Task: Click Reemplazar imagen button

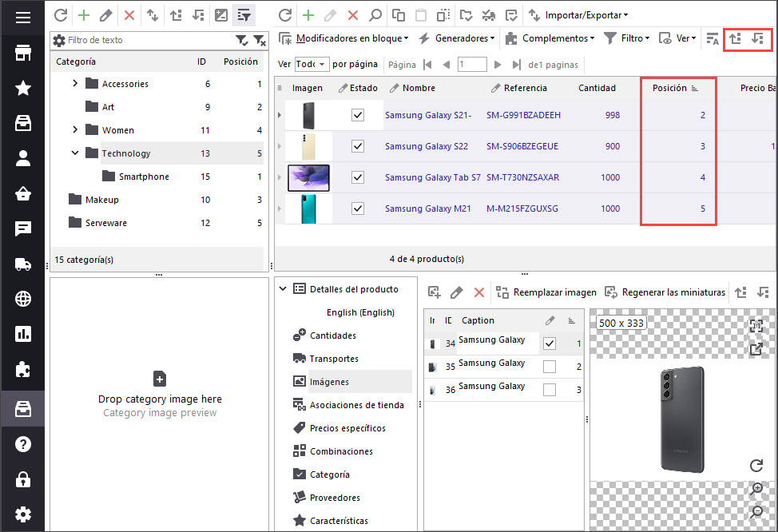Action: point(546,292)
